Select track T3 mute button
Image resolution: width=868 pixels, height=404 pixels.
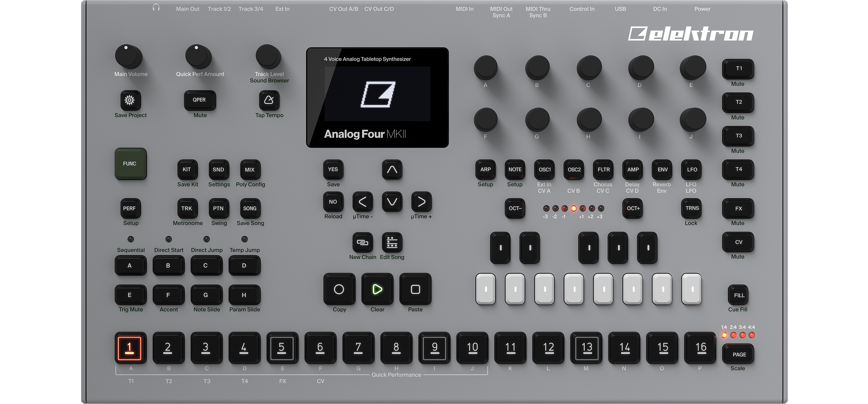coord(738,136)
